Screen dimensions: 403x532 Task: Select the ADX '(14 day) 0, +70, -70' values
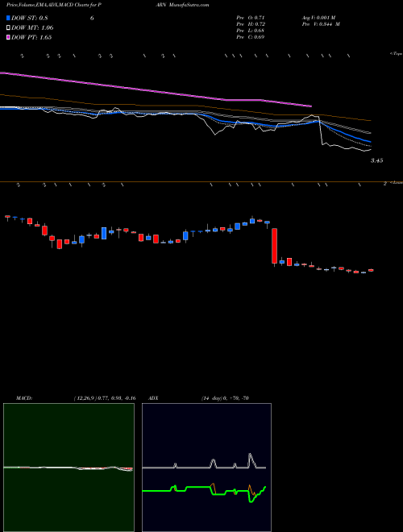click(x=225, y=398)
